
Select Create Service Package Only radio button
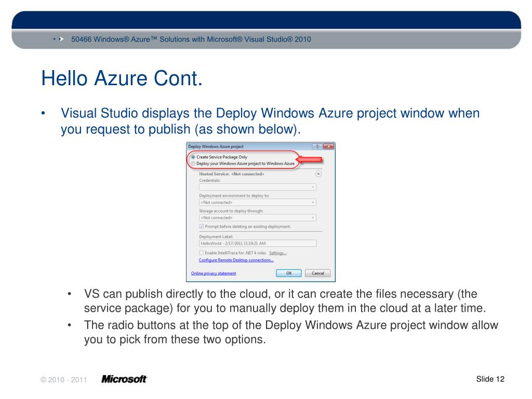tap(193, 157)
